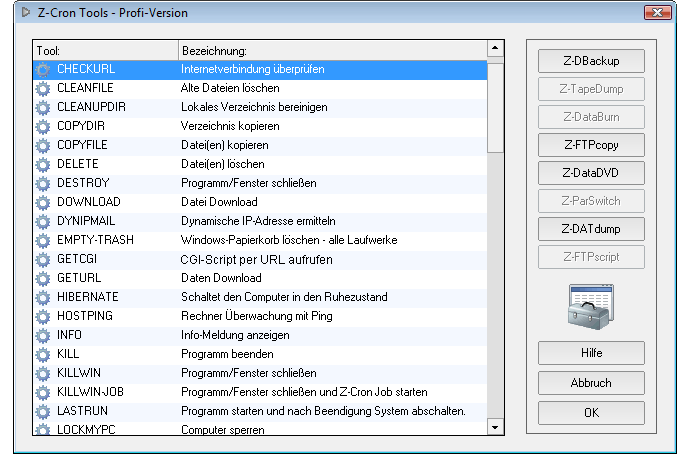Click the Hilfe button
Viewport: 690px width, 456px height.
[x=591, y=353]
